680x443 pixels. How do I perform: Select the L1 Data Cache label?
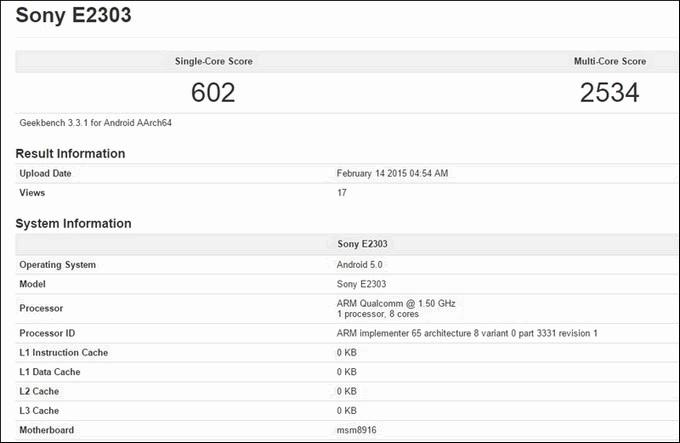[50, 372]
